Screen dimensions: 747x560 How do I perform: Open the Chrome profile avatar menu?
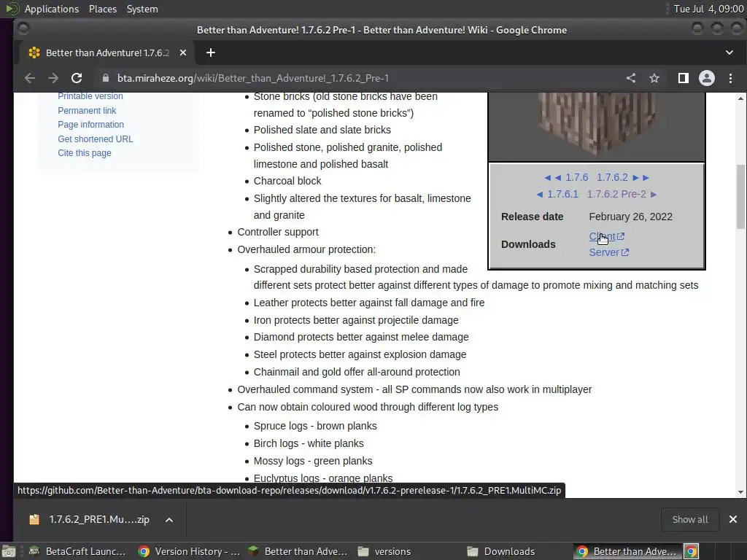706,78
